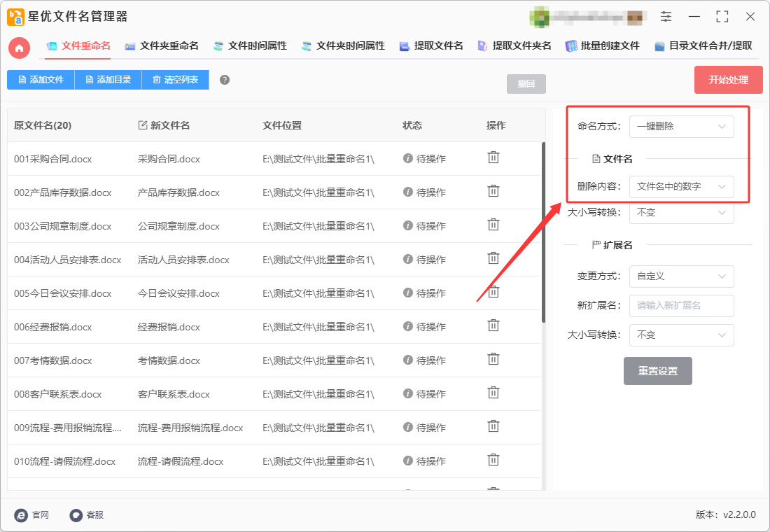The height and width of the screenshot is (532, 770).
Task: Switch to 提取文件名 tab
Action: (x=431, y=46)
